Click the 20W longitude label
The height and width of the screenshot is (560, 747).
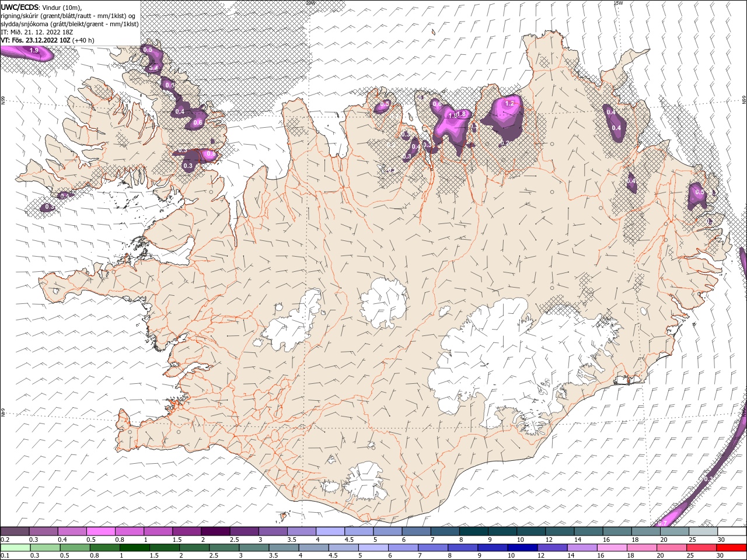point(310,3)
